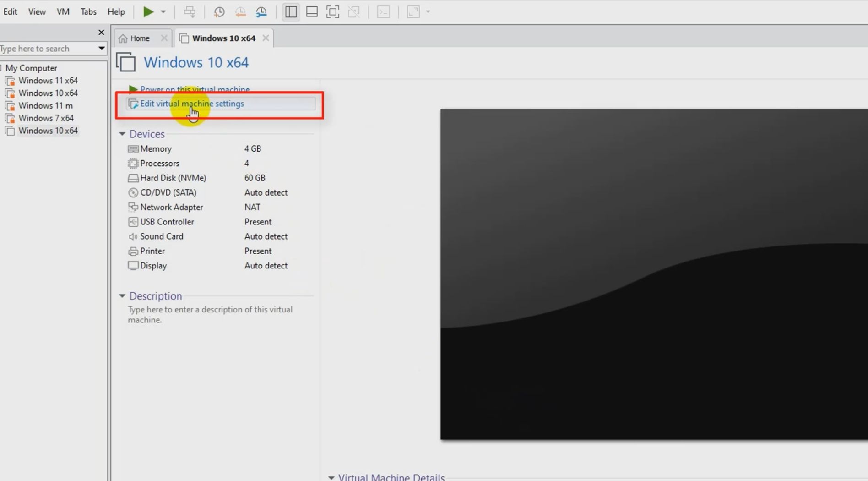Collapse the Description section

pos(122,296)
